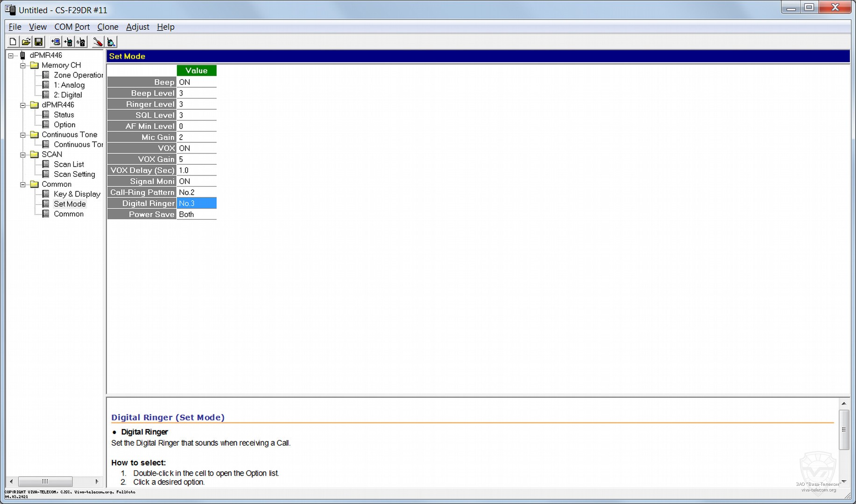Screen dimensions: 856x504
Task: Toggle the VOX ON value cell
Action: 196,148
